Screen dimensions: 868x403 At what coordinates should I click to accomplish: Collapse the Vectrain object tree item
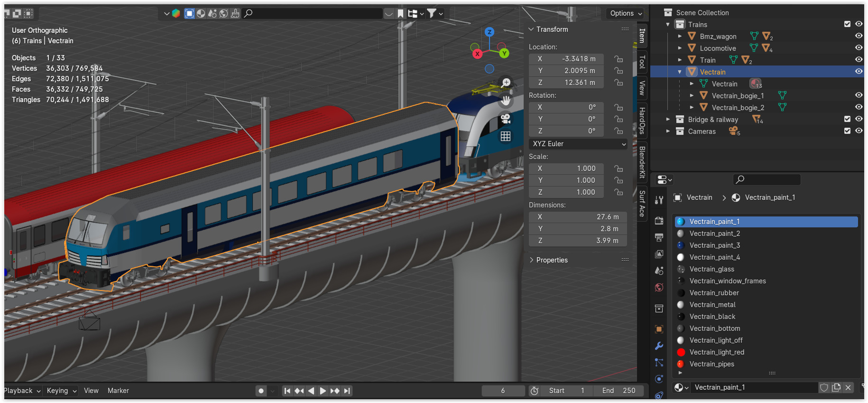680,72
